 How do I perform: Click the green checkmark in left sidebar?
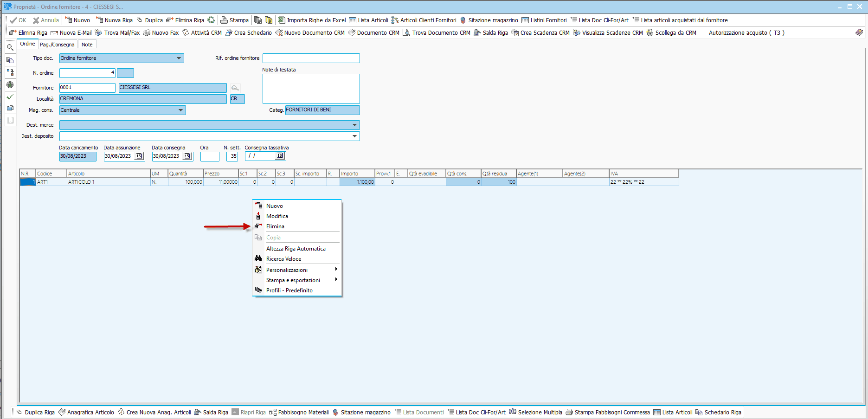10,97
